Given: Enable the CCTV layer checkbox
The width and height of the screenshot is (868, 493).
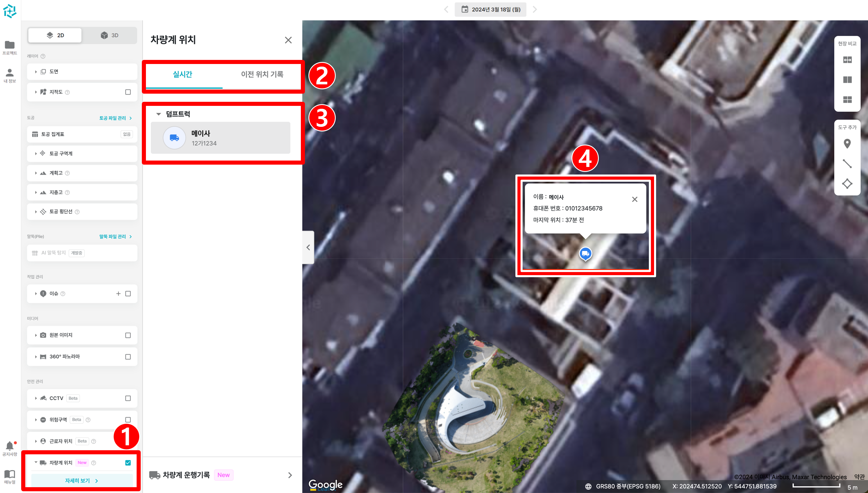Looking at the screenshot, I should coord(128,398).
